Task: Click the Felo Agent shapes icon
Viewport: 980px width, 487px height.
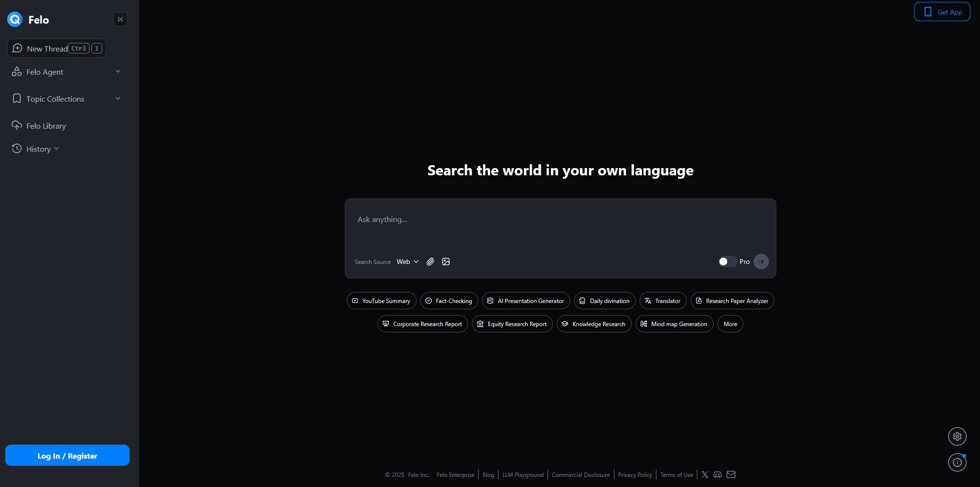Action: [17, 71]
